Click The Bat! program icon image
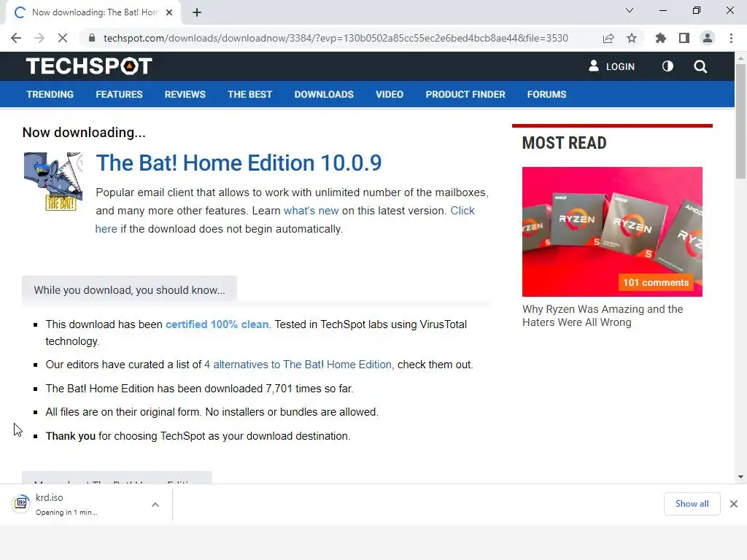 coord(53,182)
